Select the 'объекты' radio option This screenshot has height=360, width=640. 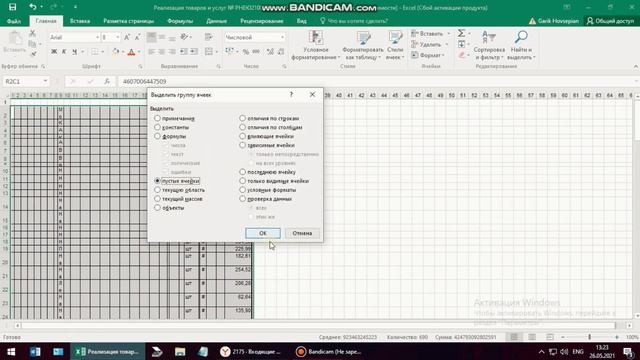pos(157,207)
